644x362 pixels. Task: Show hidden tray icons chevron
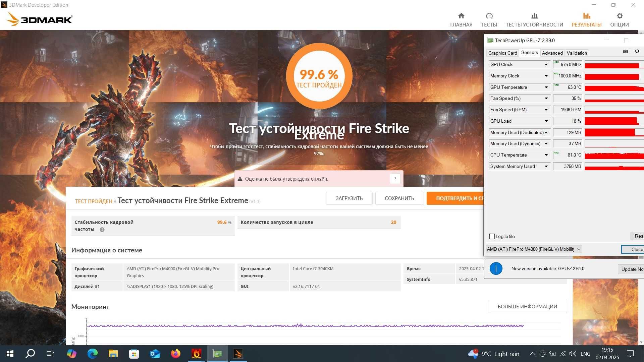coord(532,354)
